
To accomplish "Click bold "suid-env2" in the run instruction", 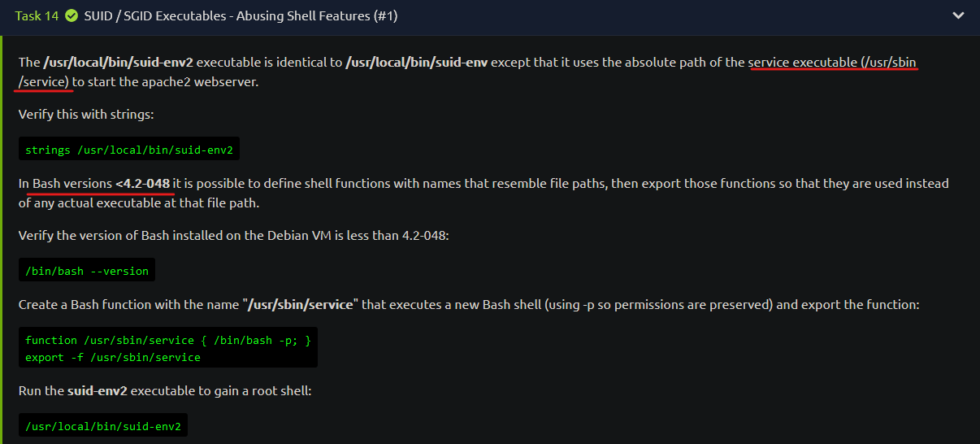I will tap(98, 391).
